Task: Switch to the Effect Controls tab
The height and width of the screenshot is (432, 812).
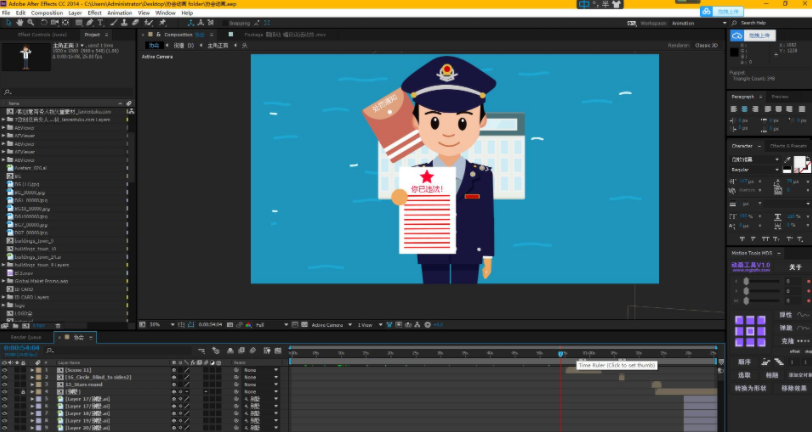Action: 41,35
